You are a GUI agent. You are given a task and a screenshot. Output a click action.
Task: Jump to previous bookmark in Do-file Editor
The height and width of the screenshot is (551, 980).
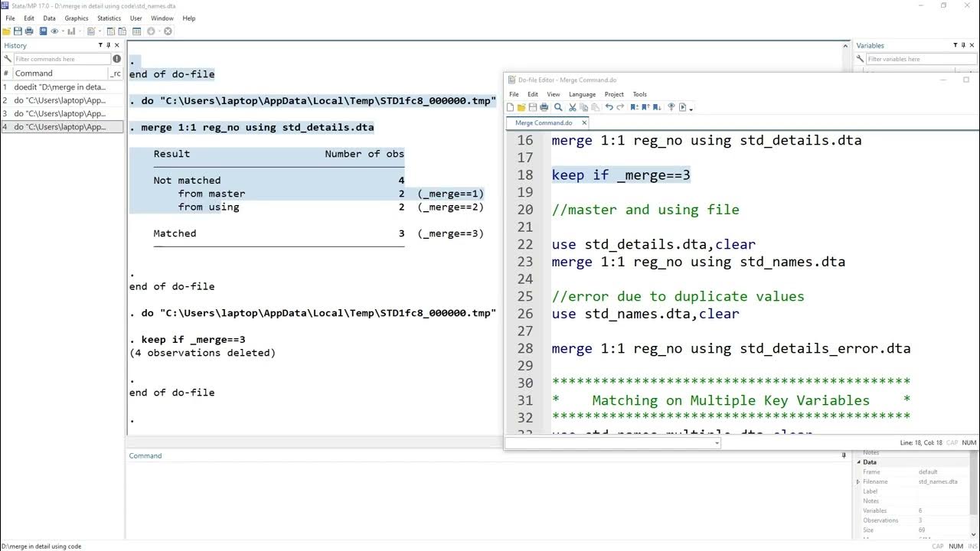(x=645, y=107)
